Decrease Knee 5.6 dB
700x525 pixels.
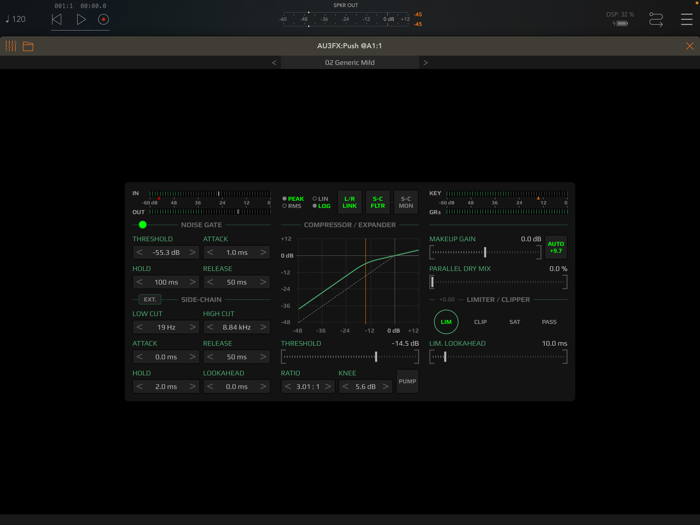click(x=346, y=387)
